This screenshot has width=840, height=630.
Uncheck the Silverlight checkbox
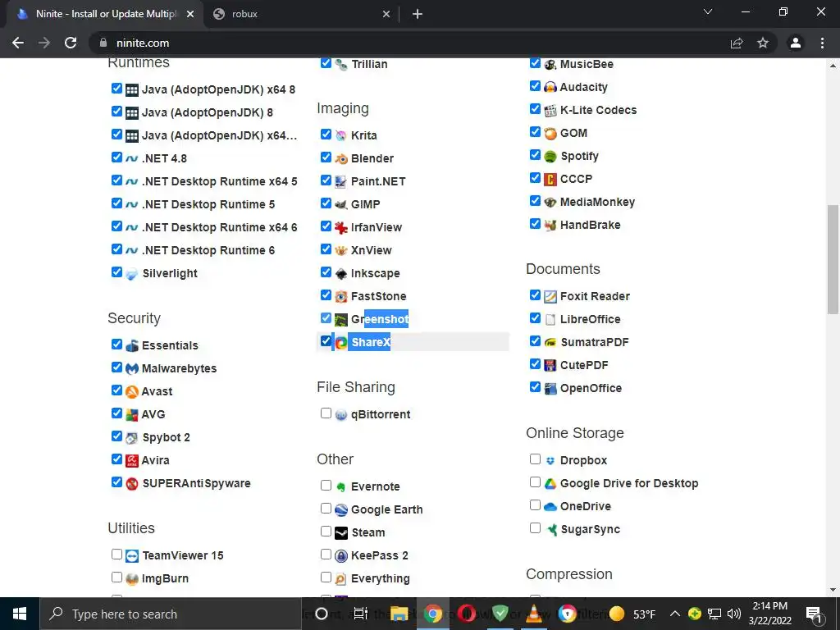[x=116, y=272]
